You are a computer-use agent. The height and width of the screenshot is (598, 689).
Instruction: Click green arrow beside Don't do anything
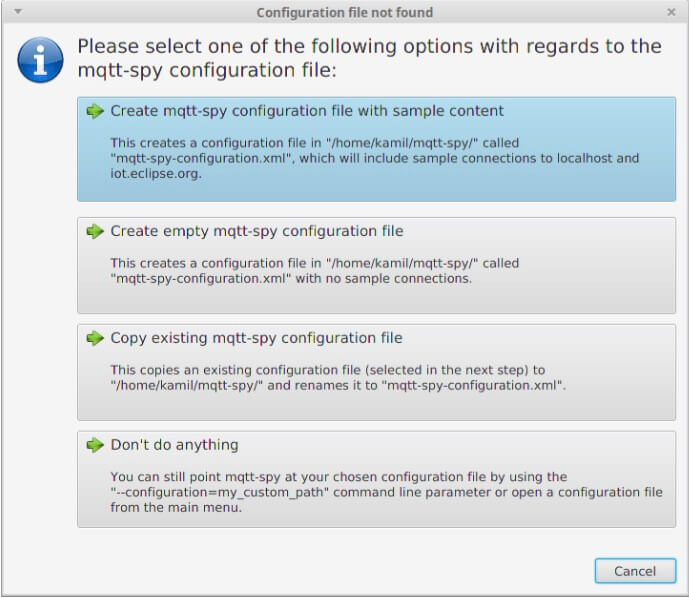[x=95, y=445]
